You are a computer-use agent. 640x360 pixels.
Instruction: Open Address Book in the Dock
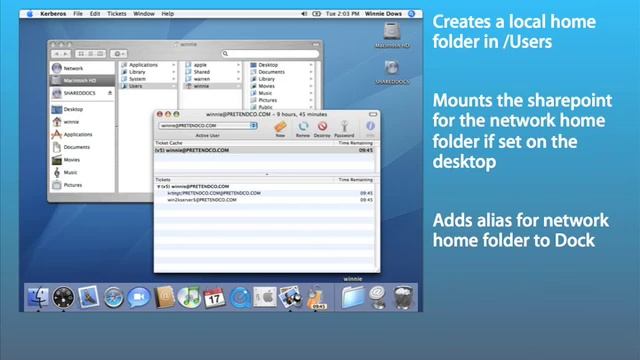point(164,297)
